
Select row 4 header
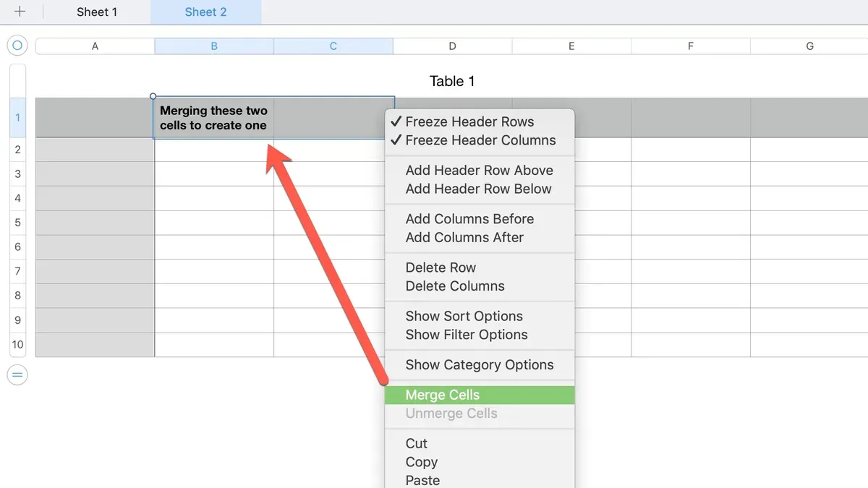click(x=17, y=198)
